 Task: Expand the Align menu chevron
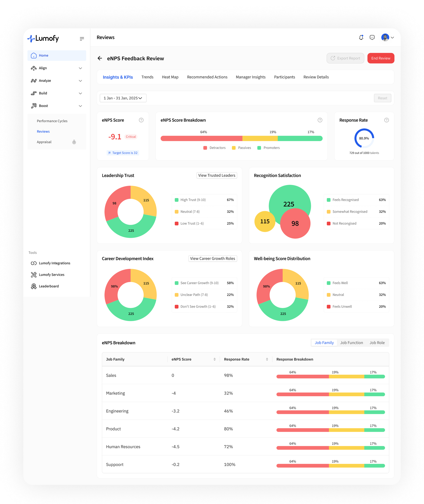pyautogui.click(x=80, y=68)
